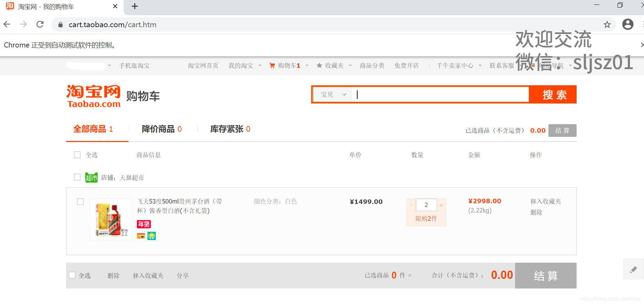Open the 宝贝 search type dropdown
644x305 pixels.
(x=332, y=94)
